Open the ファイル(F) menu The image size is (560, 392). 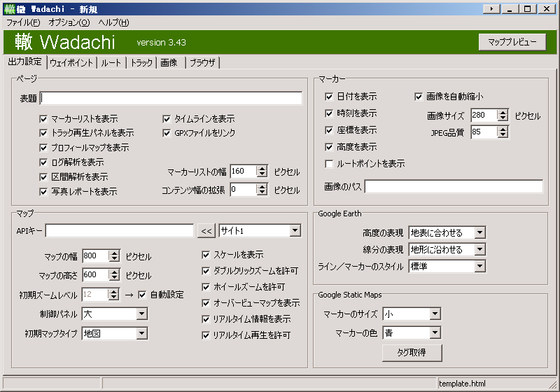pyautogui.click(x=23, y=22)
